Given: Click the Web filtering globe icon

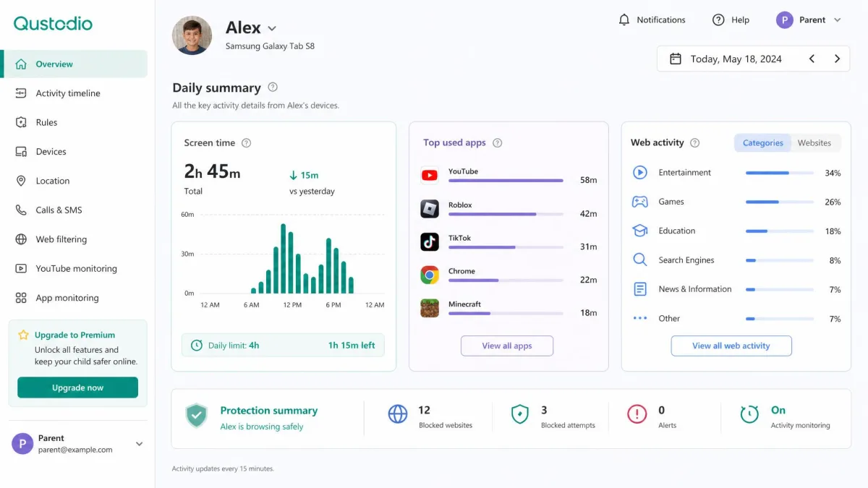Looking at the screenshot, I should coord(22,239).
